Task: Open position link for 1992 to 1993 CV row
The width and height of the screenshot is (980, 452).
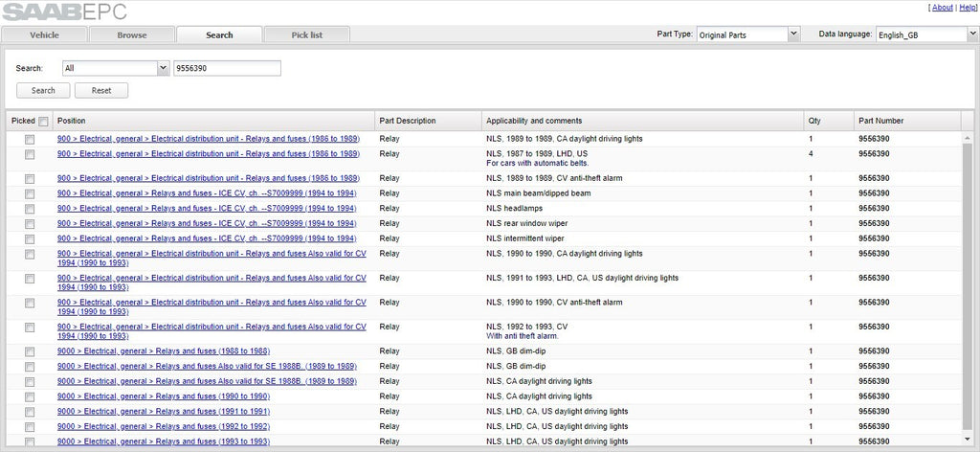Action: (212, 331)
